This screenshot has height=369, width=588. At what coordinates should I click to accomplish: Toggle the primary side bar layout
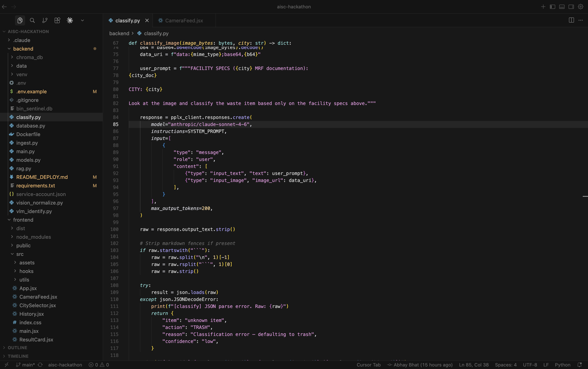(552, 7)
